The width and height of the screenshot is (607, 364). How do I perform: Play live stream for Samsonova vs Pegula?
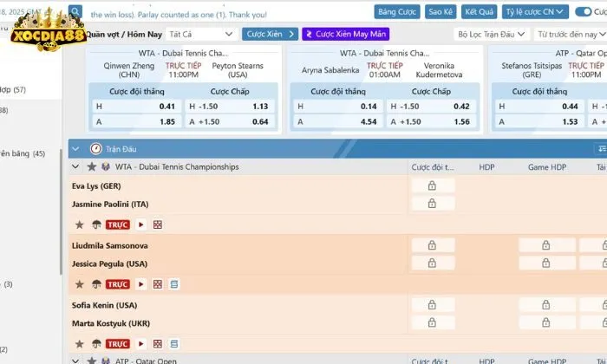(141, 284)
